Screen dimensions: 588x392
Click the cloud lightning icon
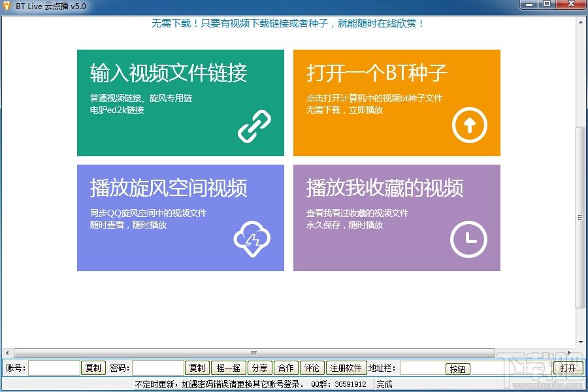tap(252, 239)
